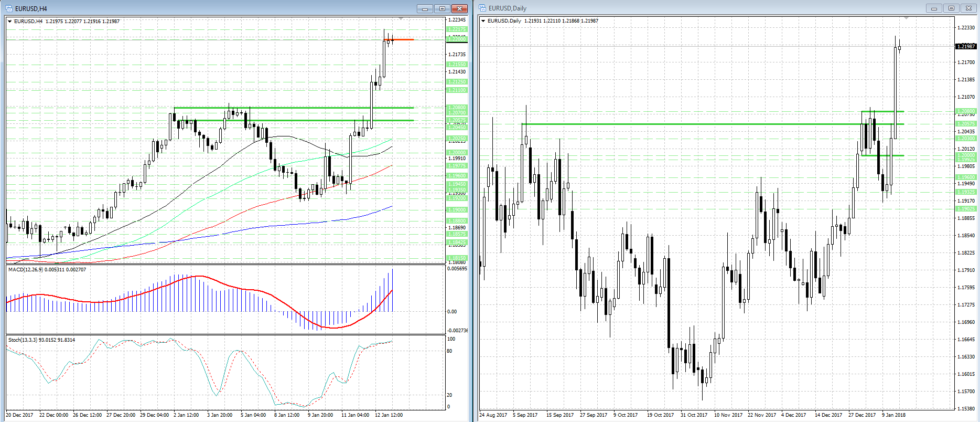Minimize the EURUSD,H4 chart window
980x422 pixels.
tap(425, 8)
